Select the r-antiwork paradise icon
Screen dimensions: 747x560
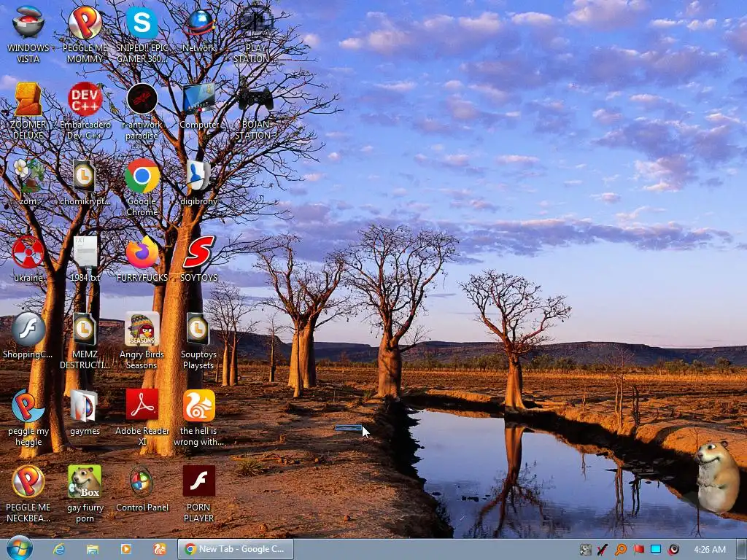142,111
